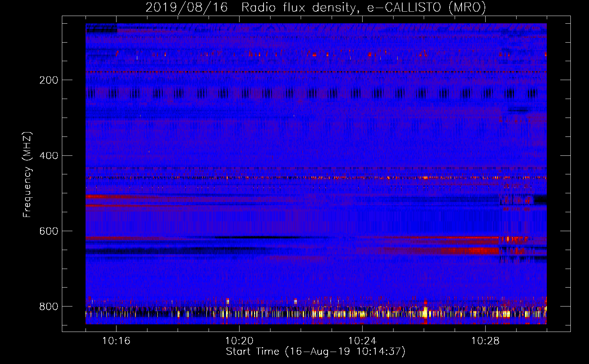This screenshot has height=364, width=589.
Task: Click the 800 frequency tick label
Action: pos(48,306)
